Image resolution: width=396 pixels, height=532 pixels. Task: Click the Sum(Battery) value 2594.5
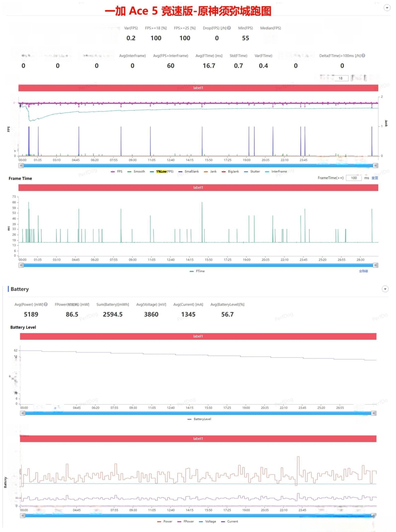(x=113, y=314)
